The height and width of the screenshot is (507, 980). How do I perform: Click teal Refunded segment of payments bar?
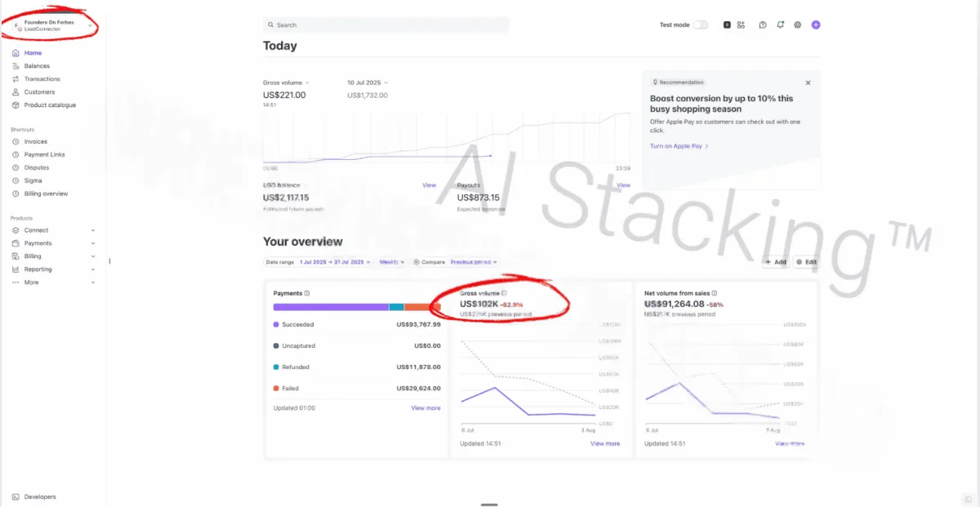[x=396, y=307]
